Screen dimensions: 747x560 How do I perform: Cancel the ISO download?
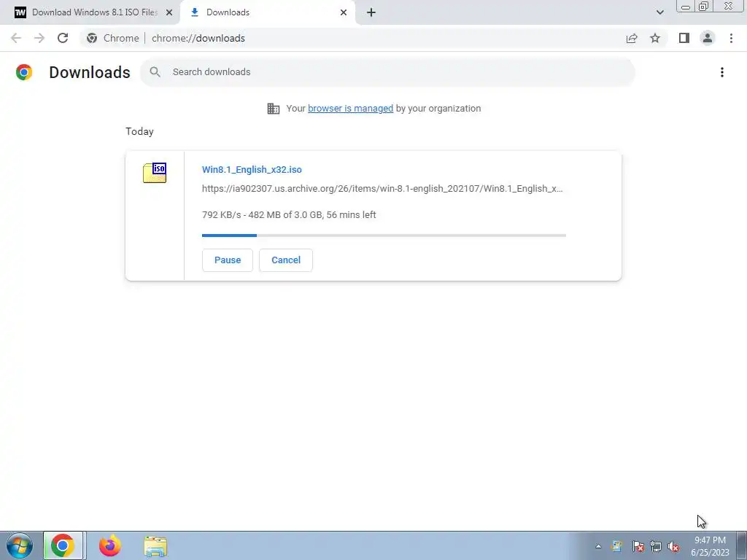coord(286,260)
